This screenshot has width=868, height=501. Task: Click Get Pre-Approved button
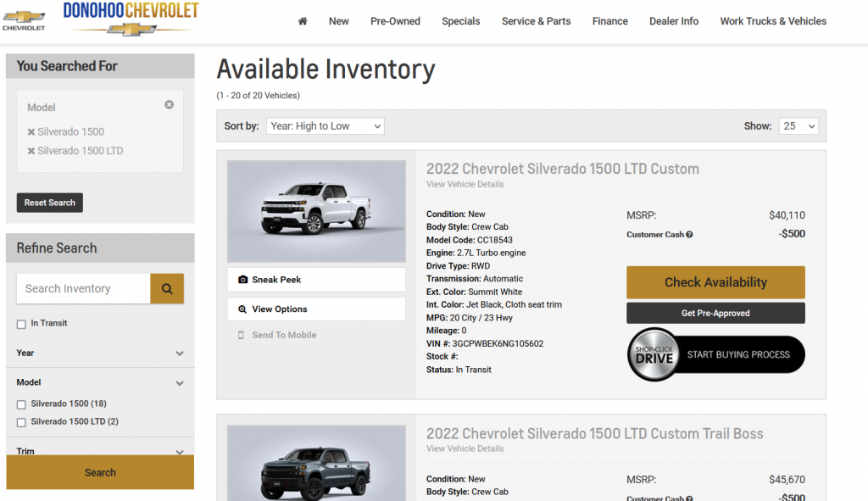715,313
